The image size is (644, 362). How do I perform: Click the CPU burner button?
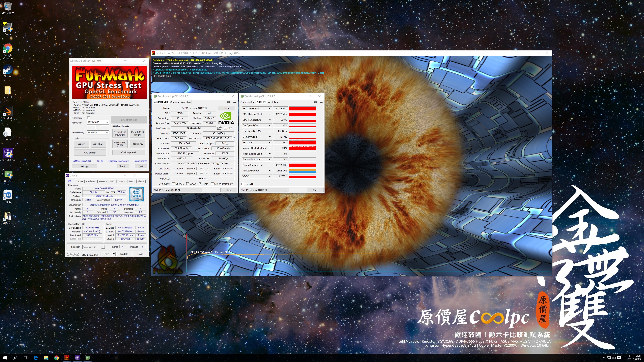(90, 153)
